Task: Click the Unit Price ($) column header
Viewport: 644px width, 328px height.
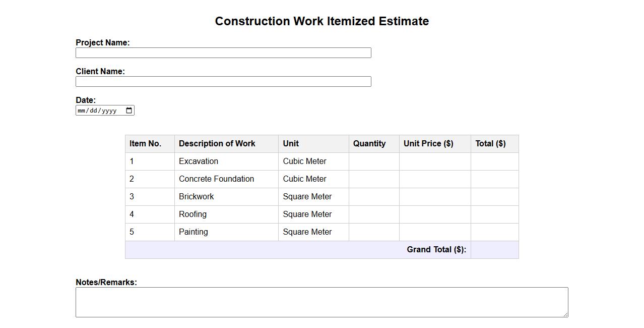Action: pos(428,144)
